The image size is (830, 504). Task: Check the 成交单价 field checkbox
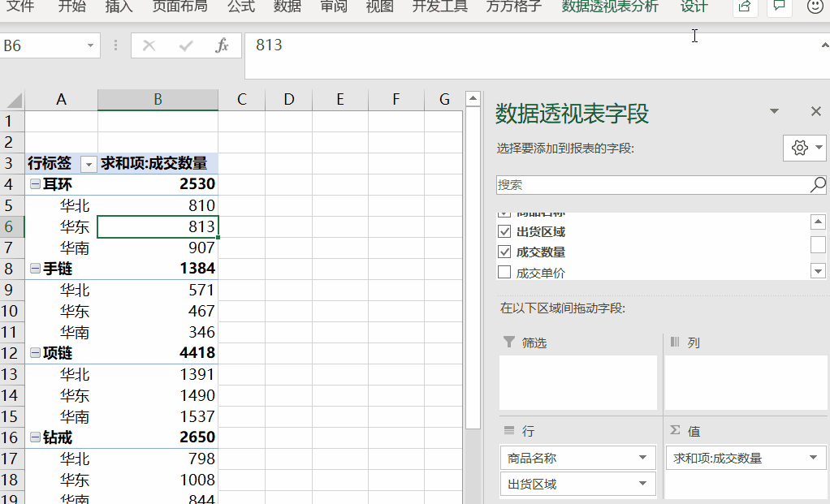tap(504, 272)
